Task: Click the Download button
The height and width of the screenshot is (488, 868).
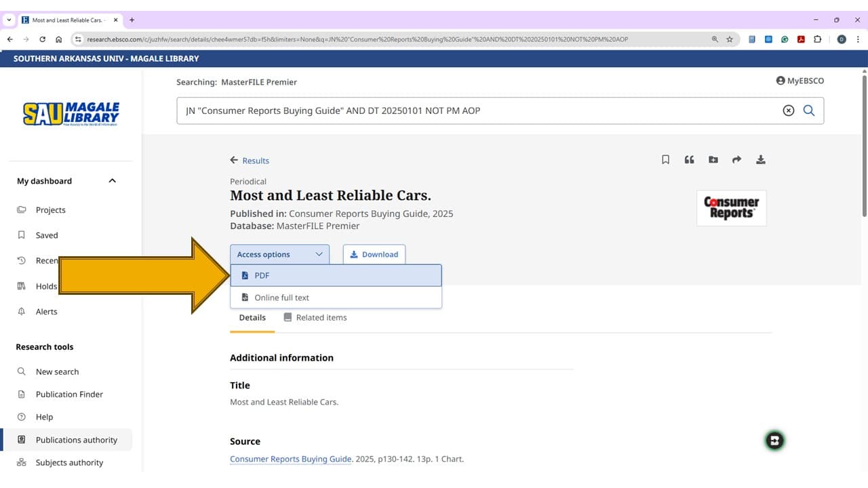Action: [x=374, y=254]
